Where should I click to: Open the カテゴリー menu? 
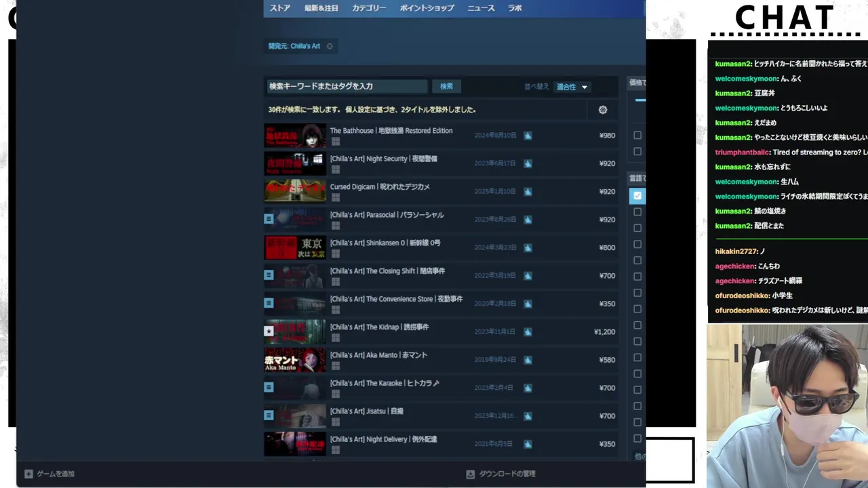pyautogui.click(x=369, y=8)
